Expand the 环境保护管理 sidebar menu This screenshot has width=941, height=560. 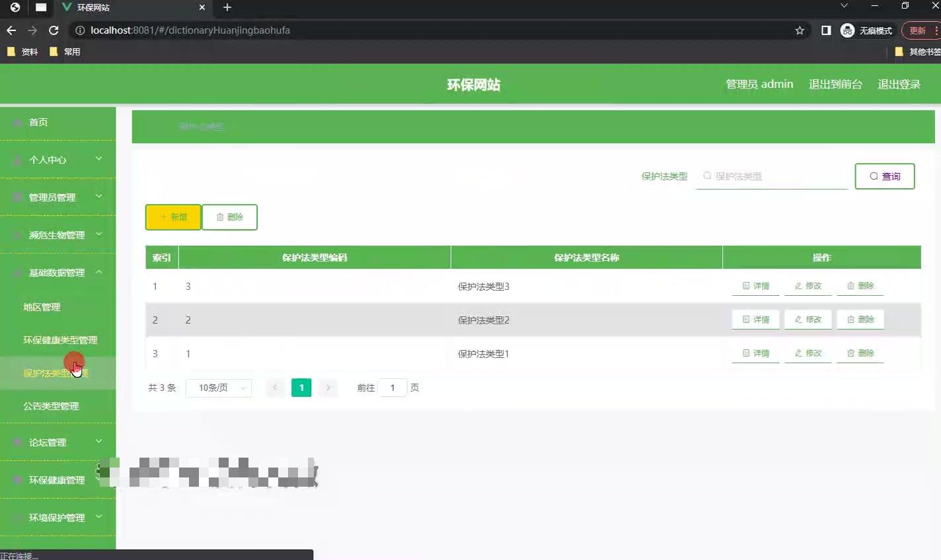[57, 518]
